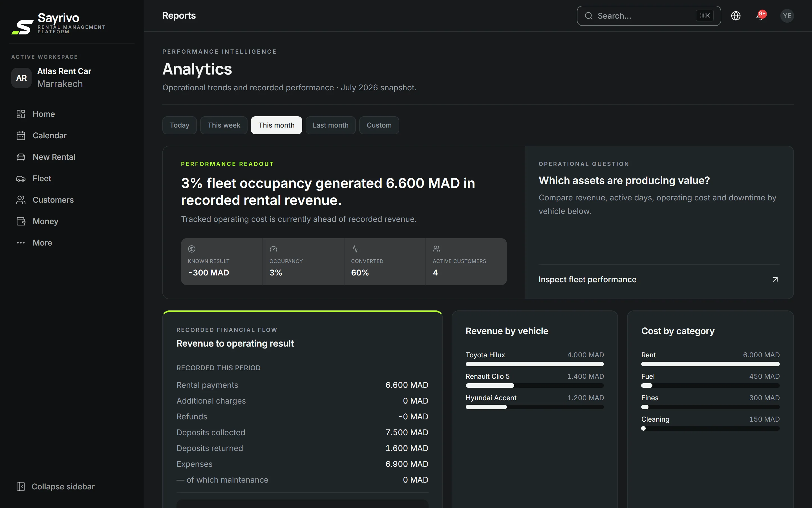Click the Deposits collected 7.500 MAD value
Screen dimensions: 812x508
407,432
